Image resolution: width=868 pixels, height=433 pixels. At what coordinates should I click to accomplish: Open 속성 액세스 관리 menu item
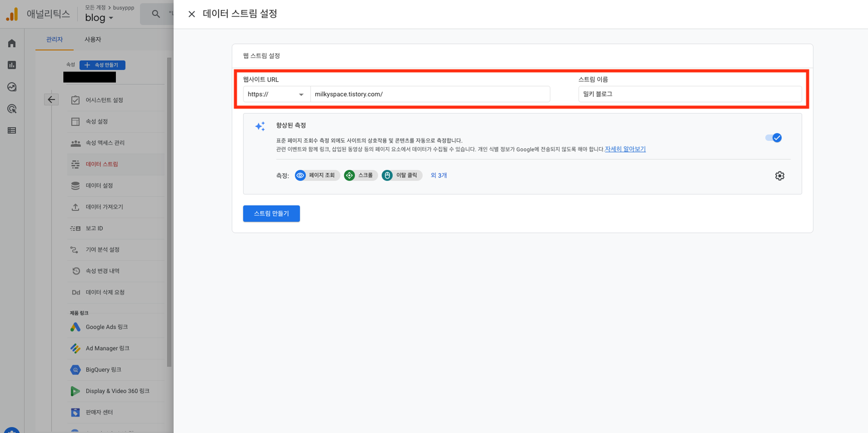tap(116, 143)
